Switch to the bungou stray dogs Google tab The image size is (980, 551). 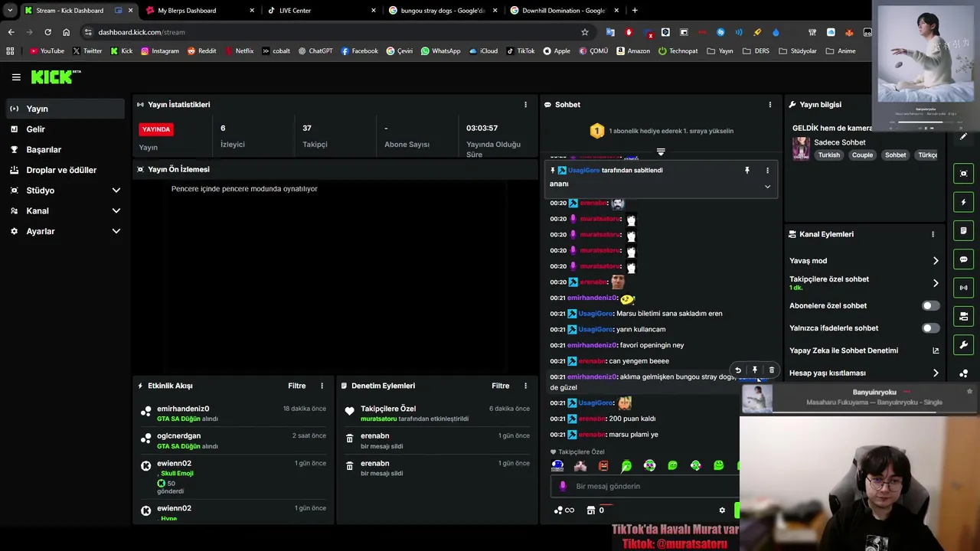pyautogui.click(x=443, y=11)
